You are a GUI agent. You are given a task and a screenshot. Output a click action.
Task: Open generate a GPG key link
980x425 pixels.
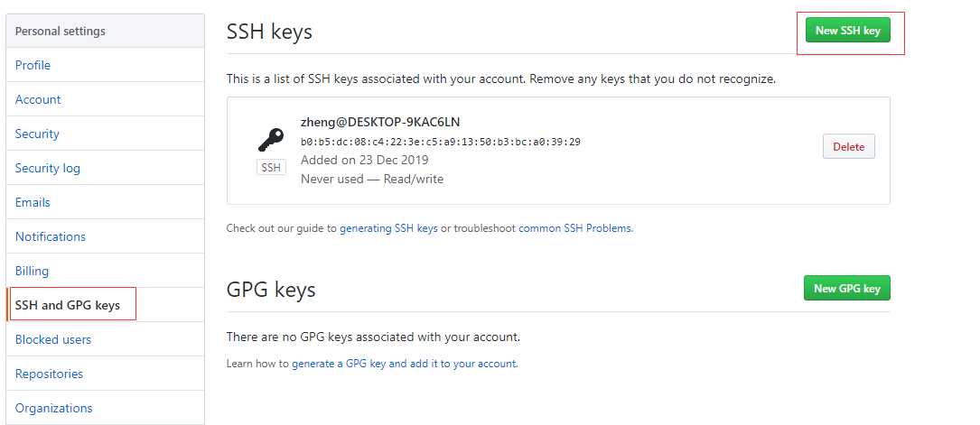click(405, 364)
